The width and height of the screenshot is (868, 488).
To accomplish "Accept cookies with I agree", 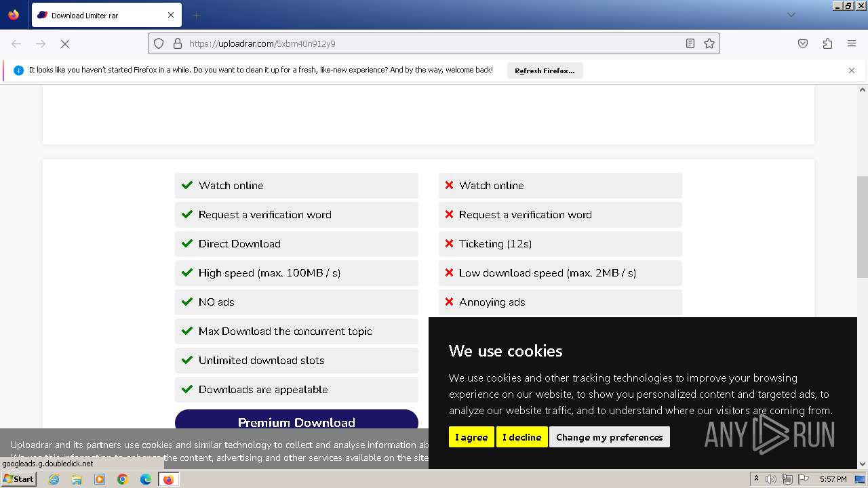I will [x=471, y=437].
